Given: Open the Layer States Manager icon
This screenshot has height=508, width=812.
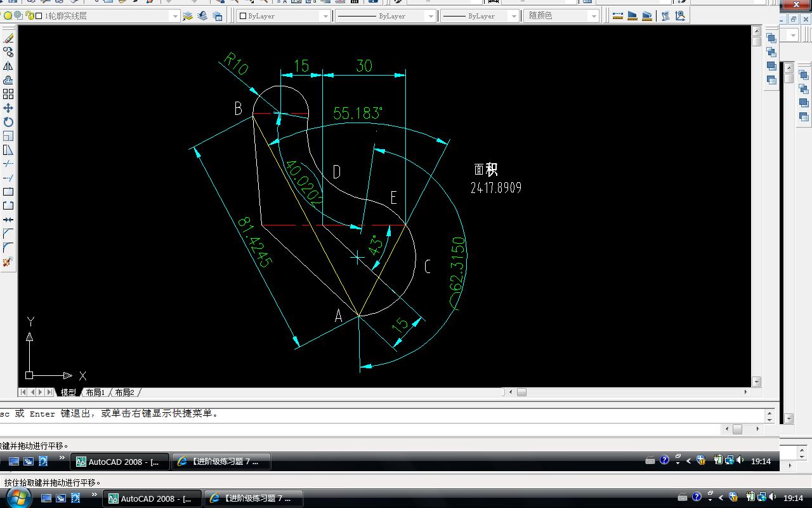Looking at the screenshot, I should (x=218, y=16).
